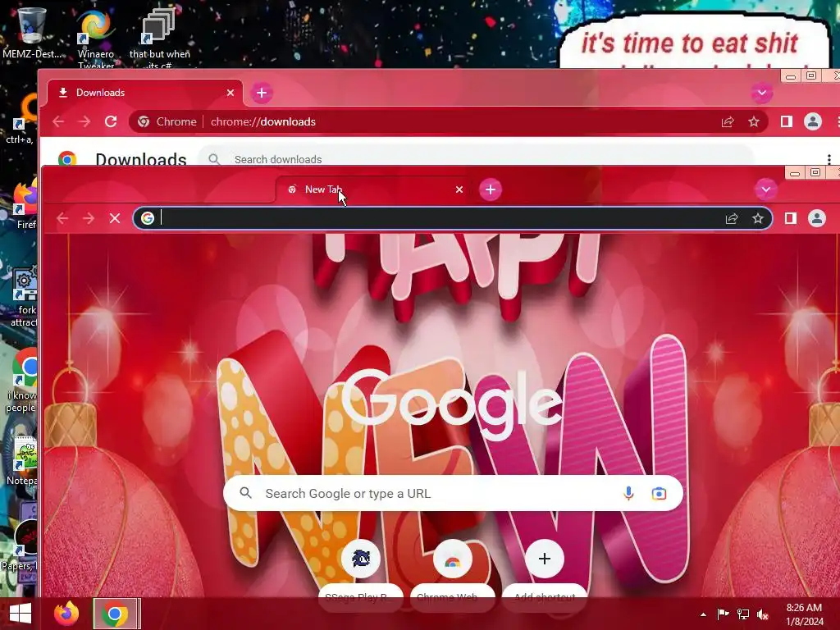Viewport: 840px width, 630px height.
Task: Select the New Tab tab
Action: coord(373,189)
